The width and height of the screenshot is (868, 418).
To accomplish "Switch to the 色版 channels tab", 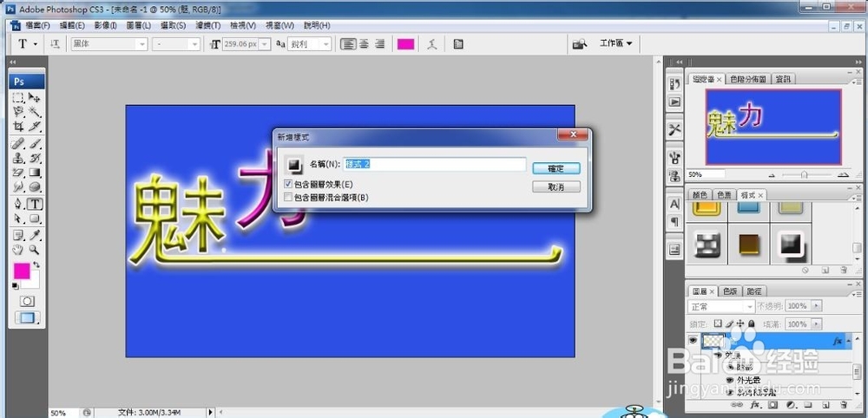I will coord(730,291).
